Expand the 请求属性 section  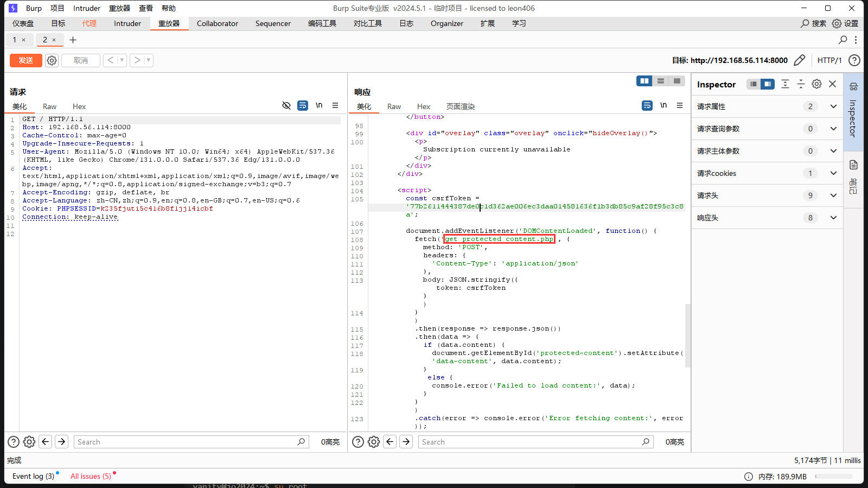(x=833, y=106)
